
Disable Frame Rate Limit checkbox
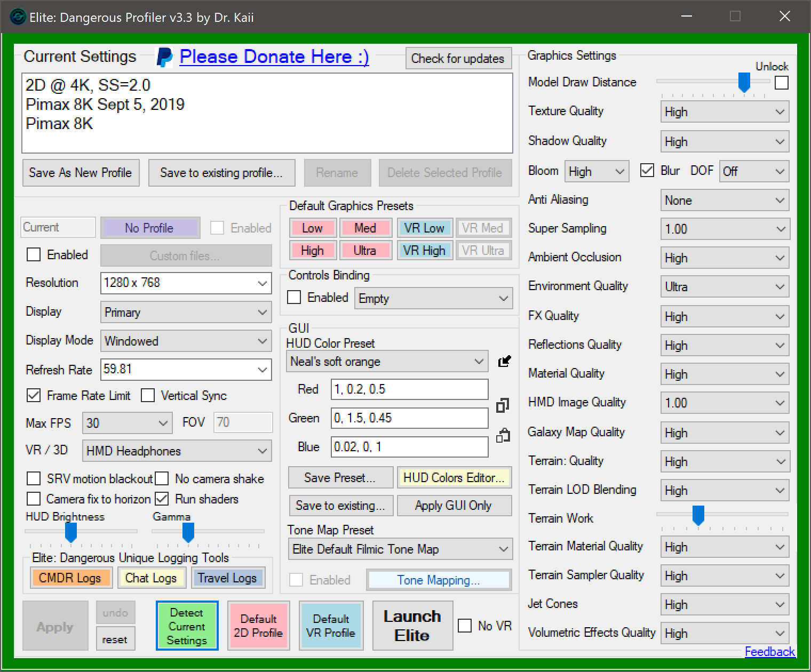(x=33, y=395)
